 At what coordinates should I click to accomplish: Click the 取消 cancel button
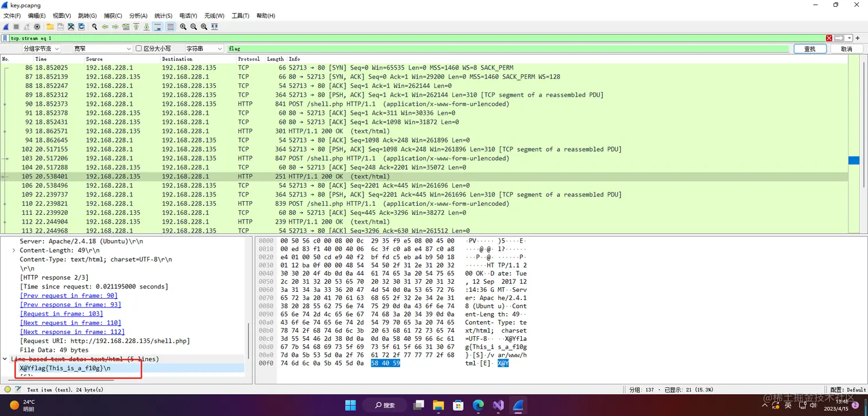click(x=847, y=49)
